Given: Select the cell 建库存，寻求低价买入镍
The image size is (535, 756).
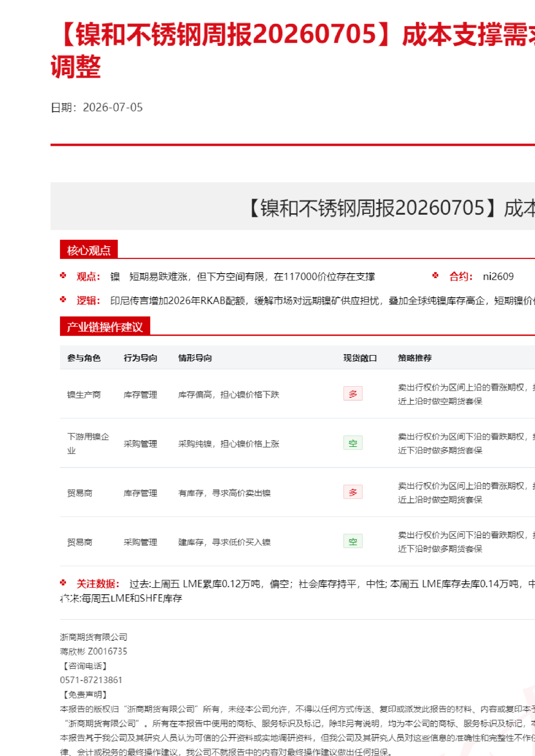Looking at the screenshot, I should [x=224, y=542].
